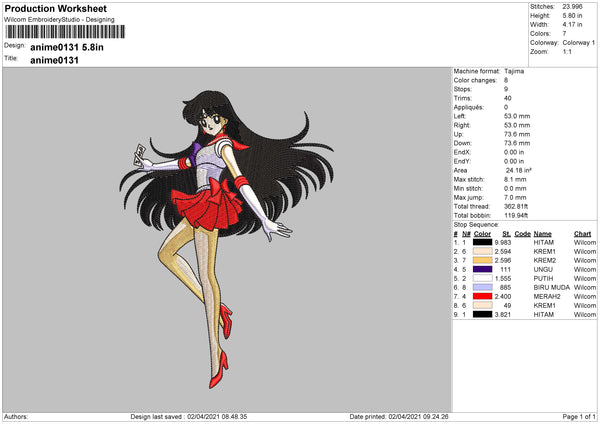This screenshot has width=600, height=424.
Task: Click the zoom value '1:1'
Action: coord(567,52)
